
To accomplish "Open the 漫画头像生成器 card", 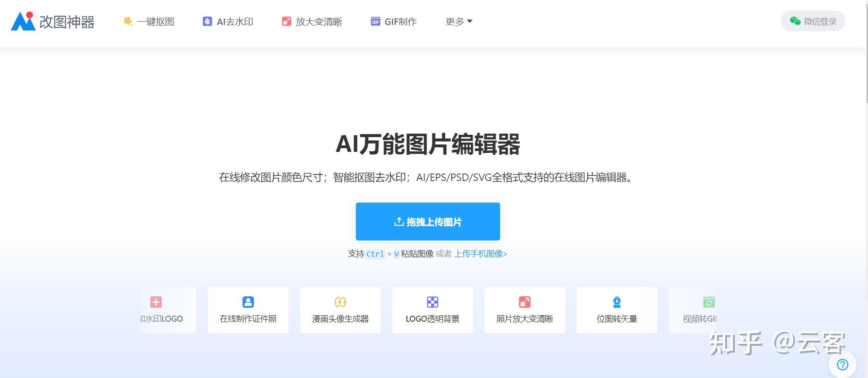I will point(340,310).
